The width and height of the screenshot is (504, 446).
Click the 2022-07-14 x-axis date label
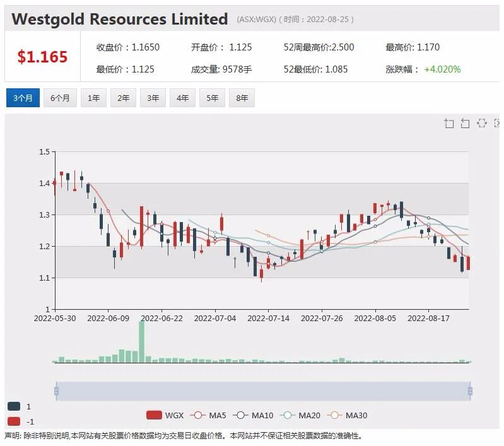coord(268,319)
